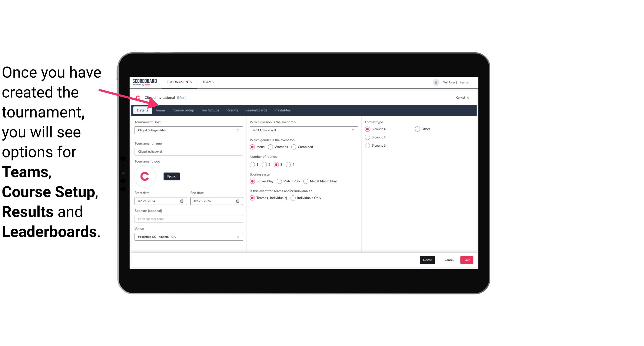Click the Upload logo button icon
This screenshot has width=644, height=346.
coord(171,176)
